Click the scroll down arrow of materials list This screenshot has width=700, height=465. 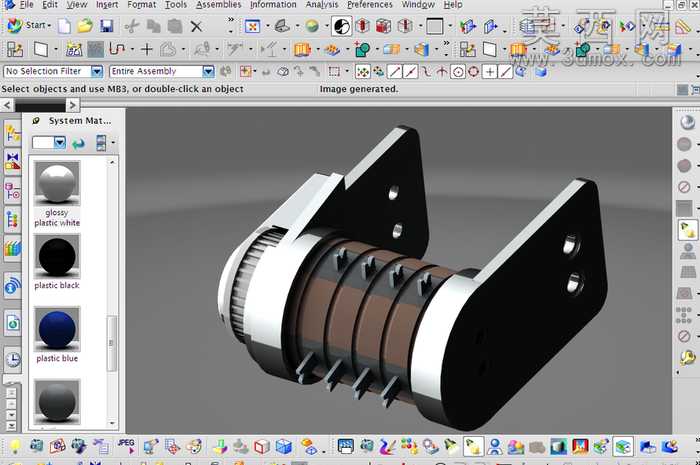pyautogui.click(x=112, y=423)
